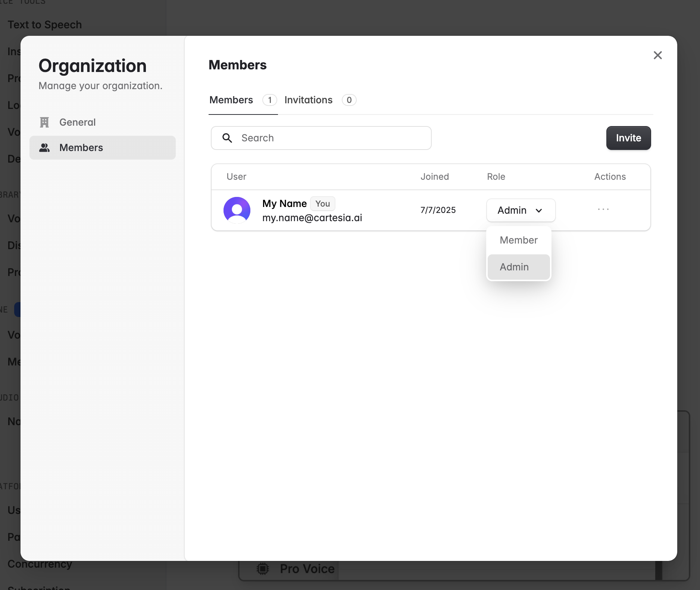This screenshot has width=700, height=590.
Task: Open General organization settings
Action: (x=77, y=122)
